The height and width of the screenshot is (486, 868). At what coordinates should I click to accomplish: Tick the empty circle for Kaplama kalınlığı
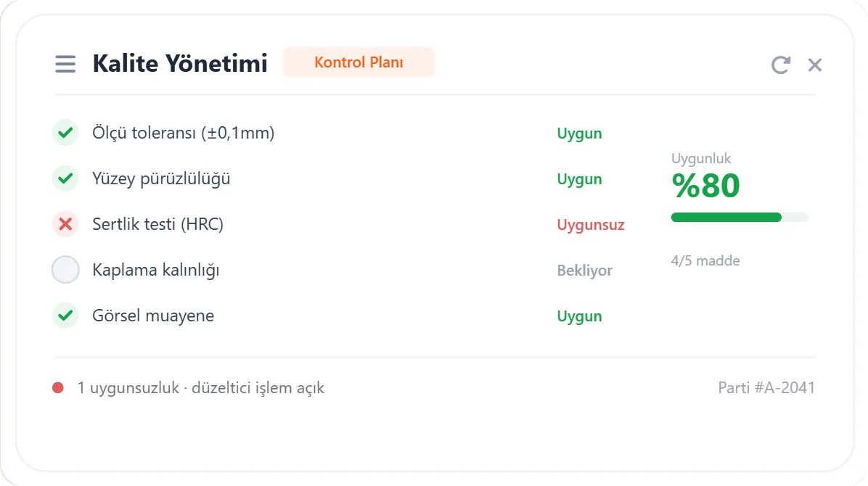65,270
